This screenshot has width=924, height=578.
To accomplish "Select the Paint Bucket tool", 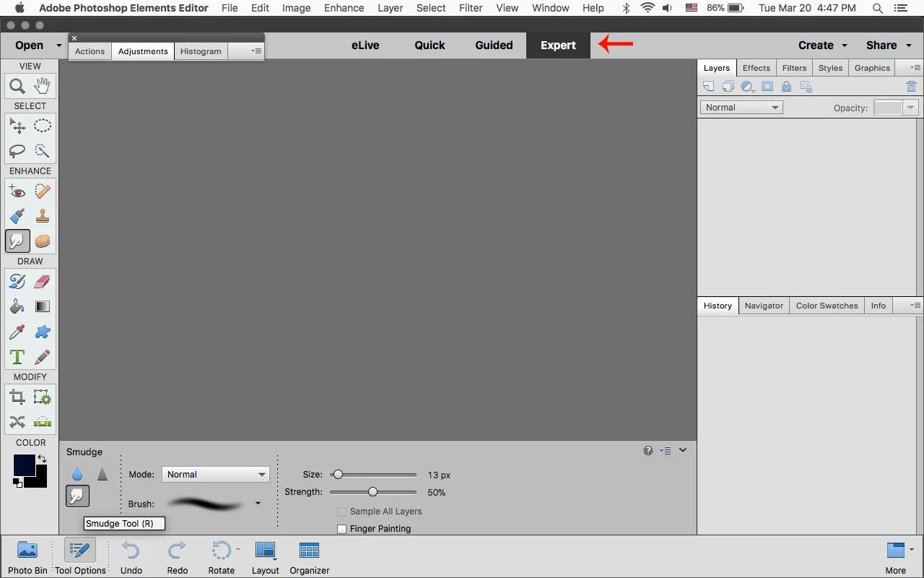I will point(17,306).
